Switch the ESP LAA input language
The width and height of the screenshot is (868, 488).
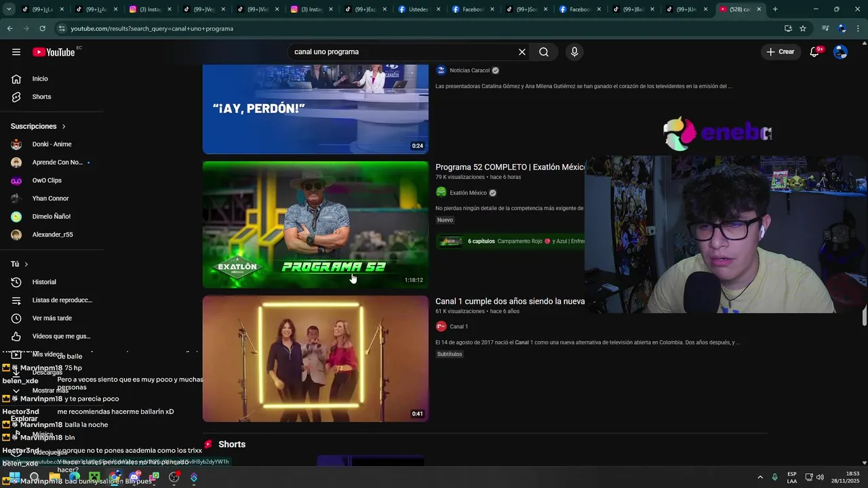click(x=792, y=477)
